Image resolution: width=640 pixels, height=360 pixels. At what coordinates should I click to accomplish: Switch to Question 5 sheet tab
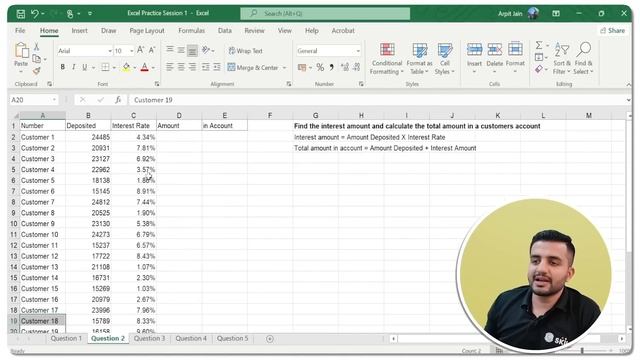click(232, 338)
